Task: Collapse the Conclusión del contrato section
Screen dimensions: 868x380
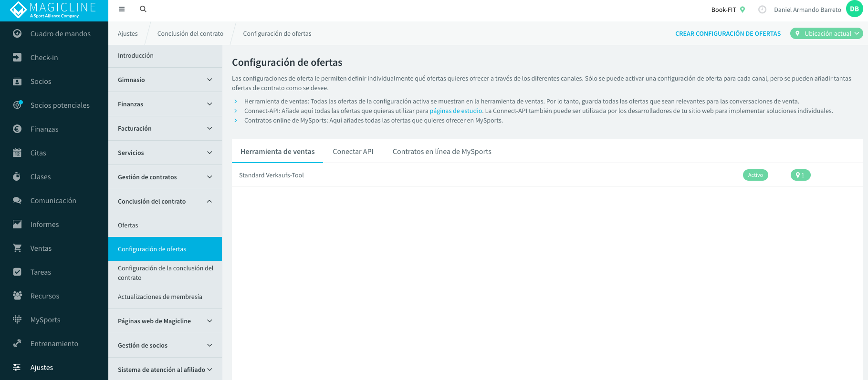Action: point(165,201)
